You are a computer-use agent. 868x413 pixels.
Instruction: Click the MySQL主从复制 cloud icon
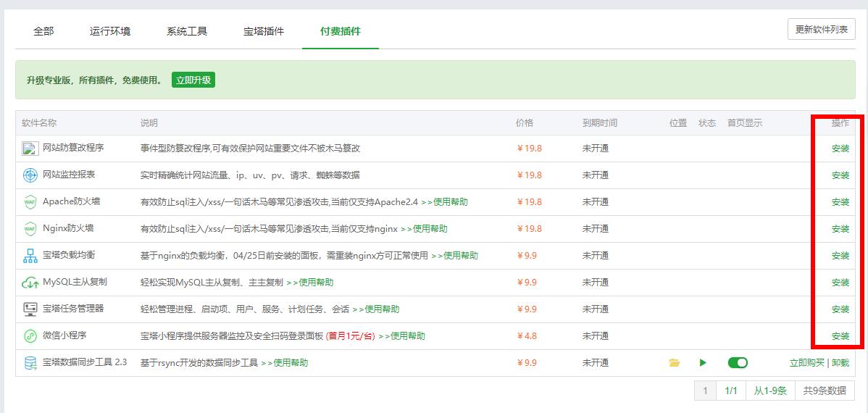[x=30, y=283]
